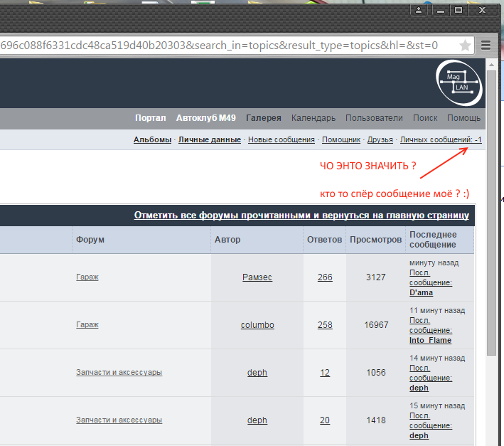This screenshot has width=504, height=446.
Task: Click Отметить все форумы прочитанными link
Action: pos(301,216)
